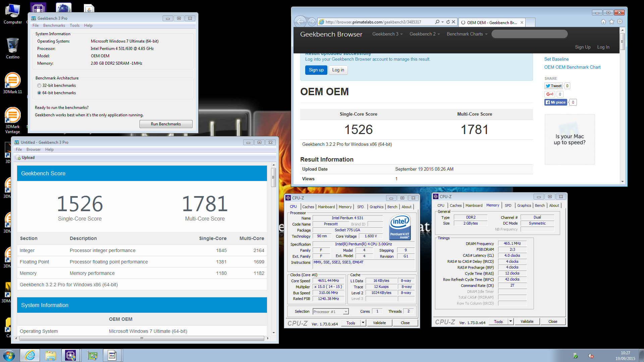Screen dimensions: 644x362
Task: Refresh the Geekbench Browser page
Action: point(448,22)
